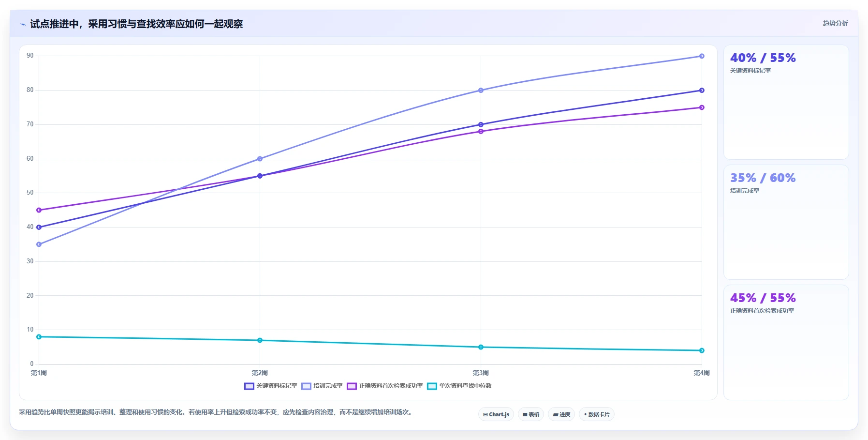Viewport: 868px width, 440px height.
Task: Select the 培训完成率 point at 第1周 (35)
Action: [x=39, y=244]
